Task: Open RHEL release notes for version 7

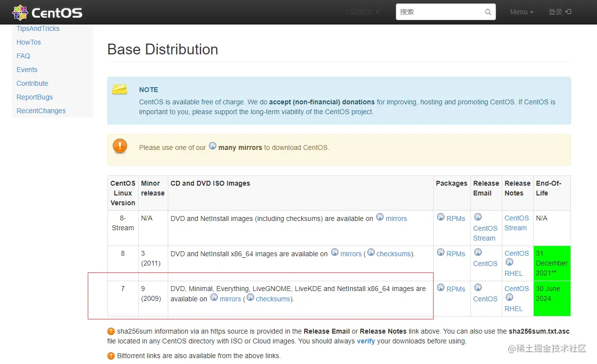Action: pos(514,309)
